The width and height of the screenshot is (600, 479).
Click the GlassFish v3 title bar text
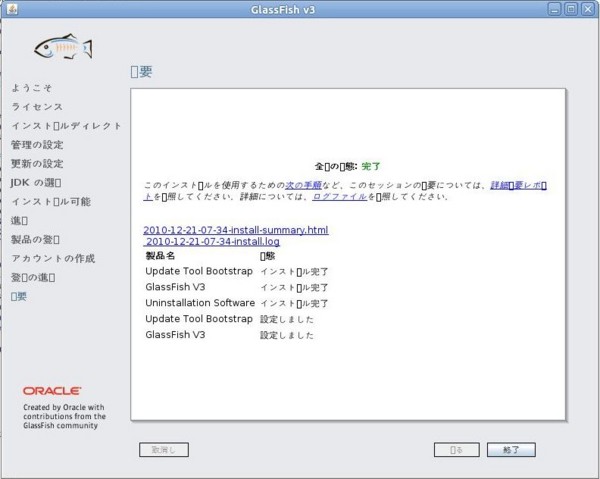click(x=283, y=9)
